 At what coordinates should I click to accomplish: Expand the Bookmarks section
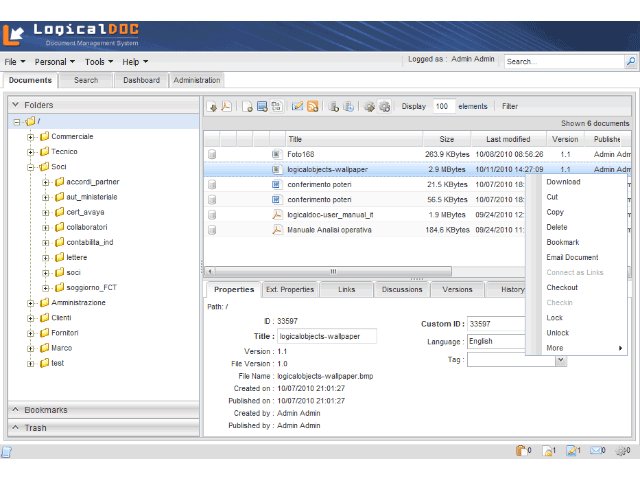pos(103,410)
